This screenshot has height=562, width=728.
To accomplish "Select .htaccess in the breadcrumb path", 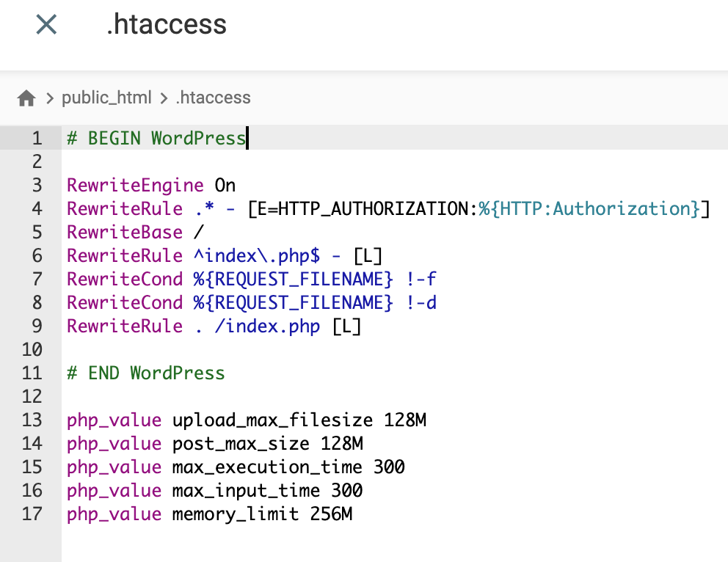I will (x=213, y=97).
